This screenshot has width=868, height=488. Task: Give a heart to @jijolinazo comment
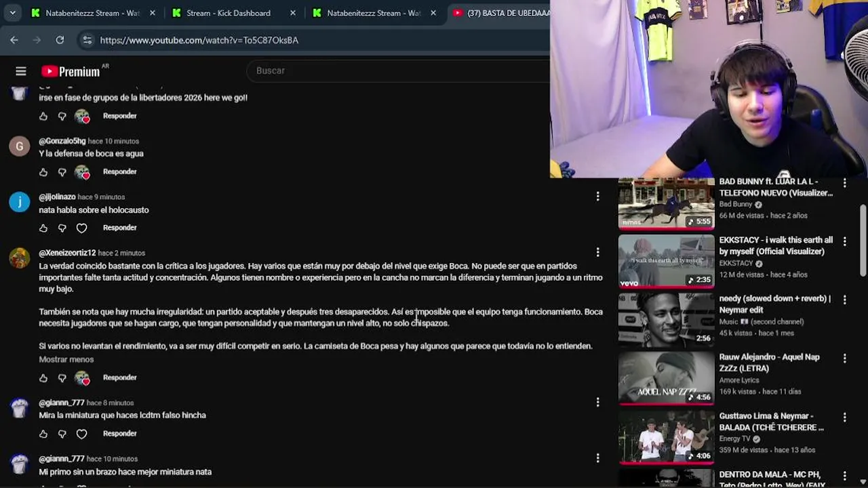tap(81, 228)
